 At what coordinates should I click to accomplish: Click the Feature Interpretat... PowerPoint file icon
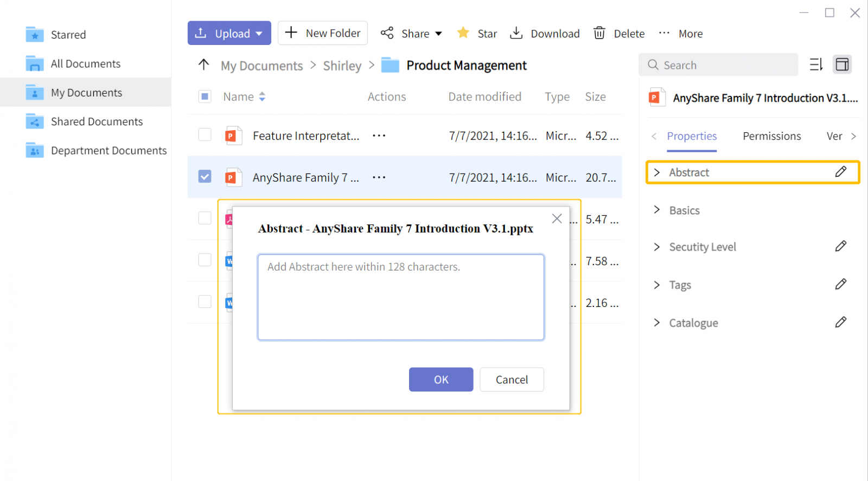[233, 135]
